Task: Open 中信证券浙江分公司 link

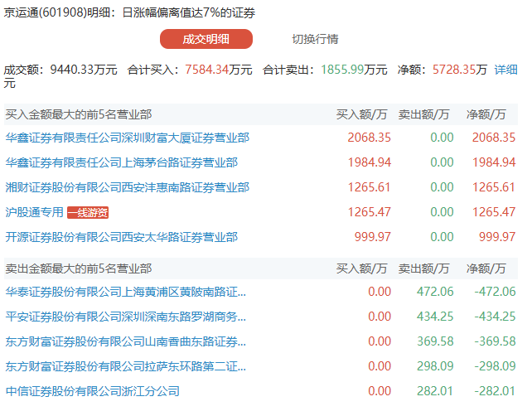Action: pyautogui.click(x=92, y=391)
